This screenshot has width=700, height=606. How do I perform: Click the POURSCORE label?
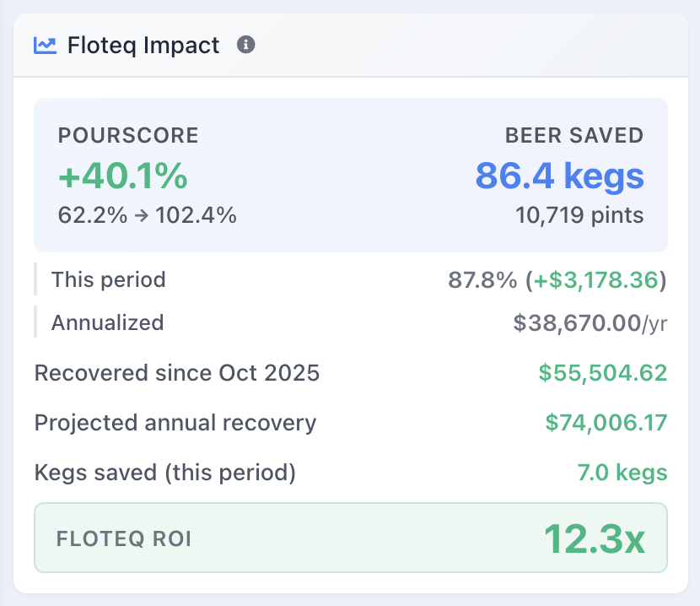(128, 135)
